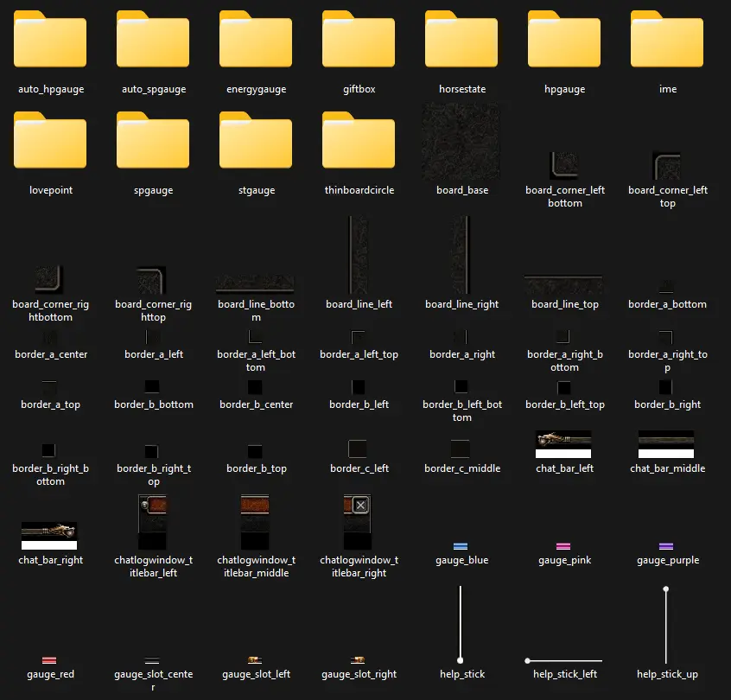Click the gauge_red file thumbnail
Screen dimensions: 731x700
51,660
